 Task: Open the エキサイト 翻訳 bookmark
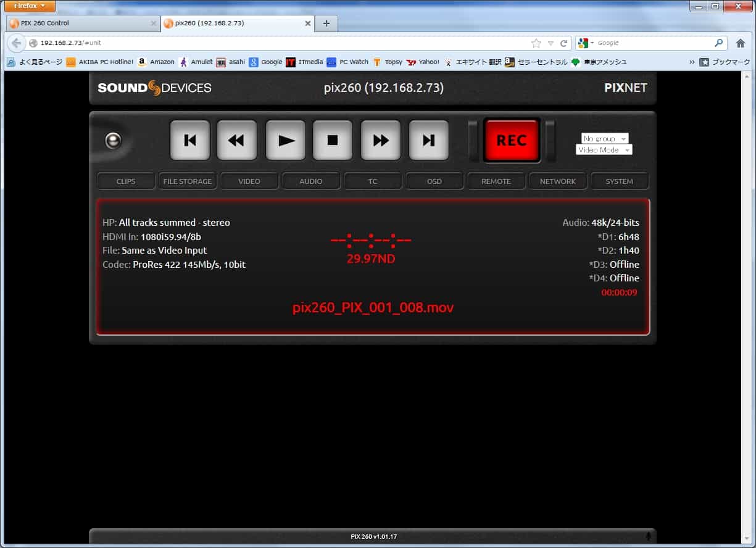pyautogui.click(x=472, y=62)
